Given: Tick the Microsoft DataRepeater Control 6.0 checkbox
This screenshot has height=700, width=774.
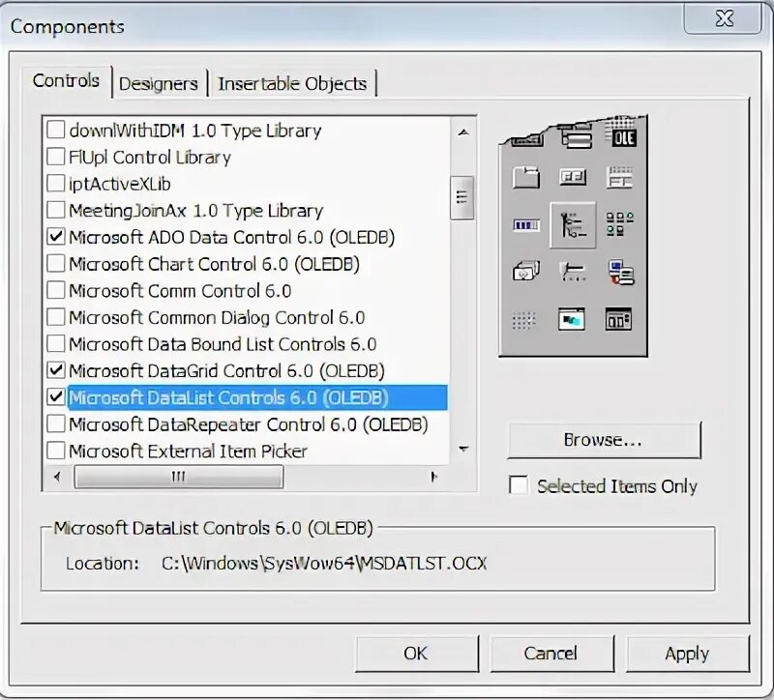Looking at the screenshot, I should click(56, 423).
